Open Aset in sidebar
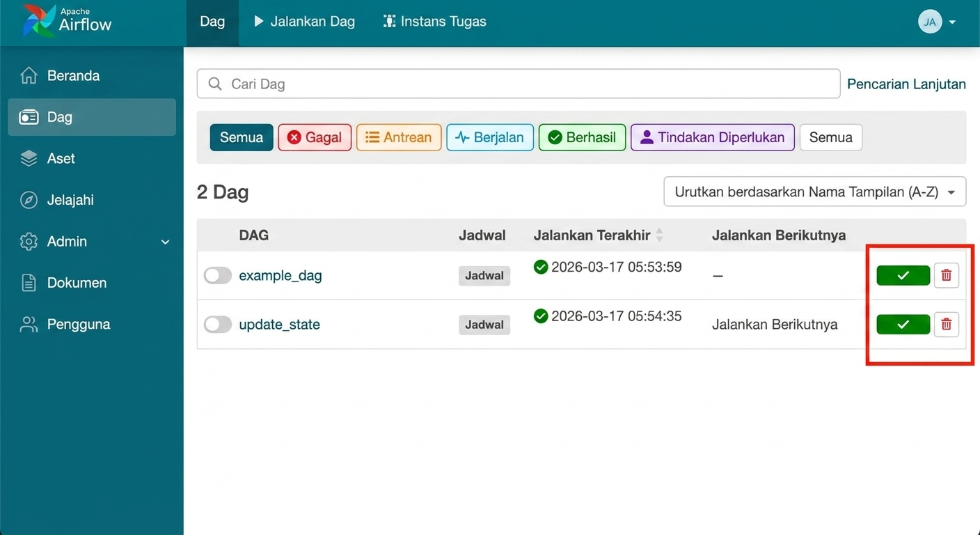 pos(92,159)
